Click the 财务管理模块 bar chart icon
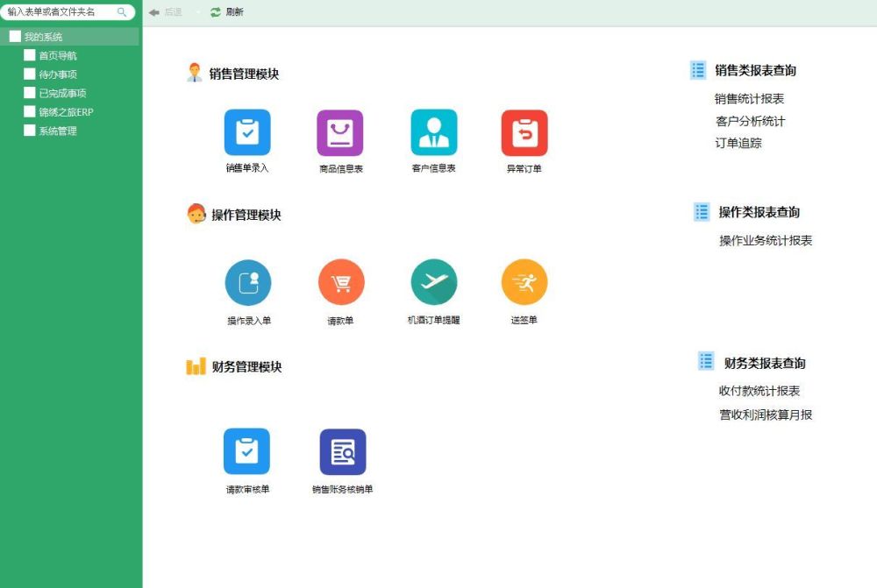The image size is (877, 588). point(196,366)
